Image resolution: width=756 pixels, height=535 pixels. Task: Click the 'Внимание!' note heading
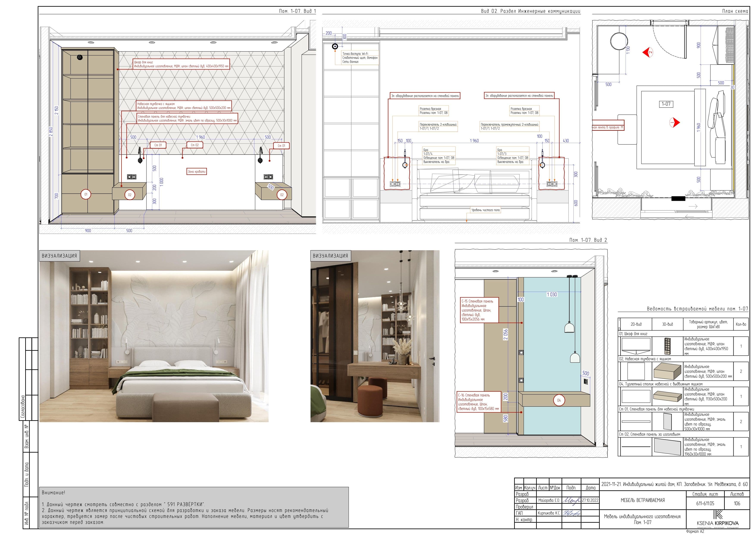point(53,493)
